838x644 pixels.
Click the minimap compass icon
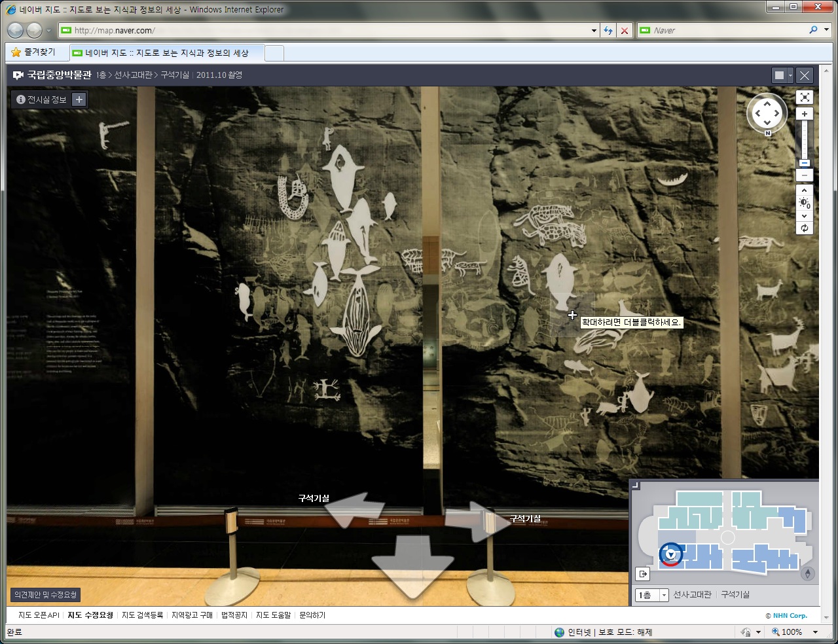(x=808, y=573)
